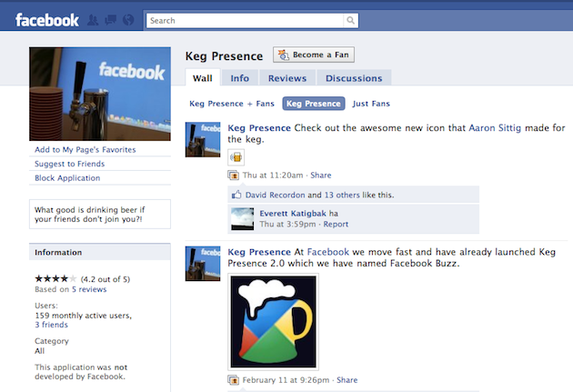Switch to the Wall tab
Screen dimensions: 573x392
203,78
